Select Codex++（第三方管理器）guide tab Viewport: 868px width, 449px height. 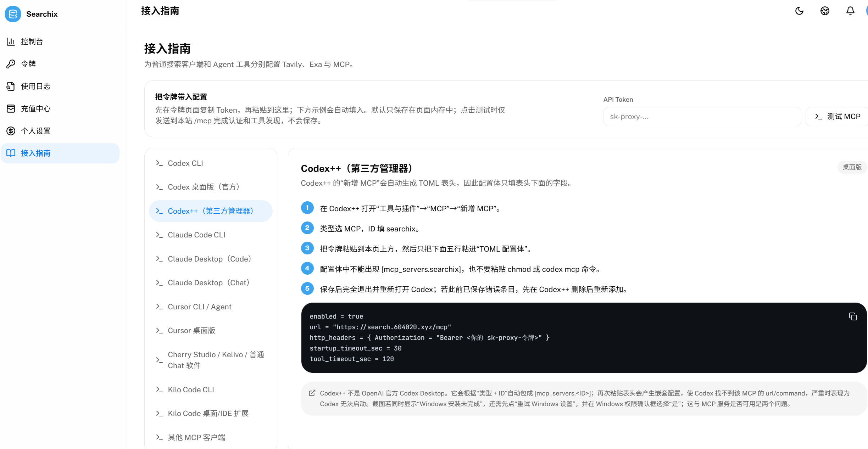click(211, 211)
